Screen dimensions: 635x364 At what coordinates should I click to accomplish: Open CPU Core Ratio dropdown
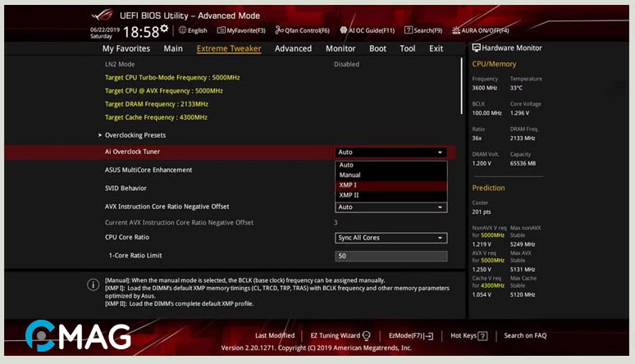[x=391, y=238]
